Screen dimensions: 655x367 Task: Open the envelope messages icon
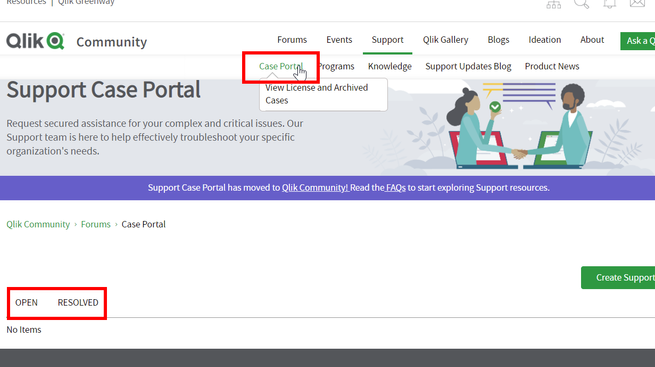pos(637,3)
